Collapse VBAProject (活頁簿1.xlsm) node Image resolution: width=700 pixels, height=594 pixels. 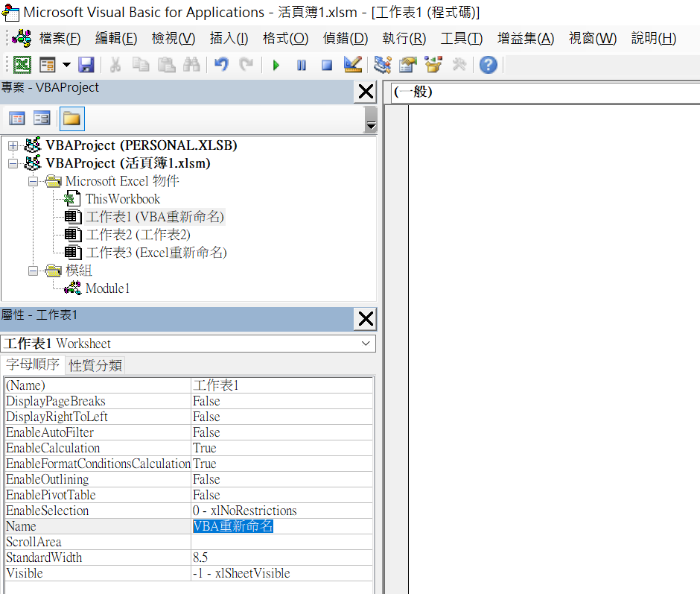pyautogui.click(x=13, y=163)
